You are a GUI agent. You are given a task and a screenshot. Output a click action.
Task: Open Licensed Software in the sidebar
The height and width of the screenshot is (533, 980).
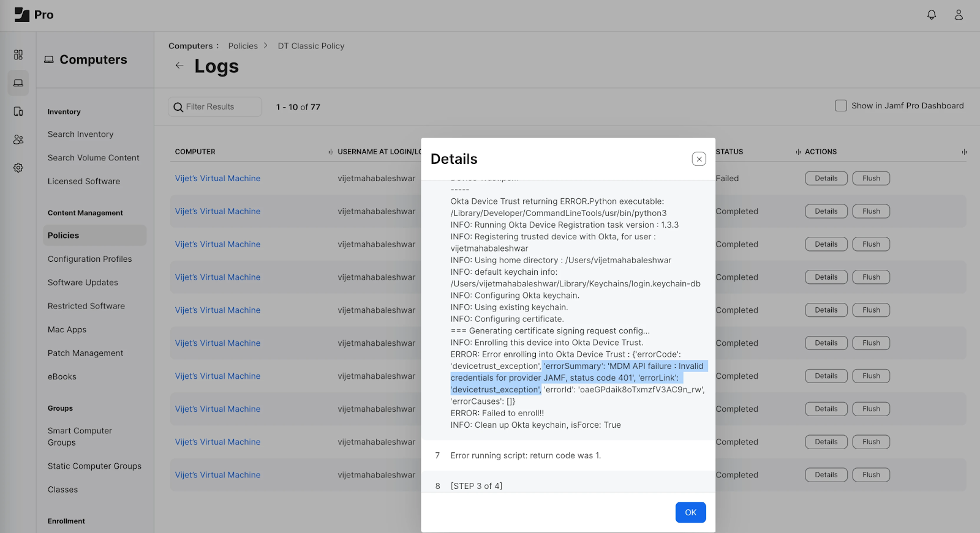84,182
